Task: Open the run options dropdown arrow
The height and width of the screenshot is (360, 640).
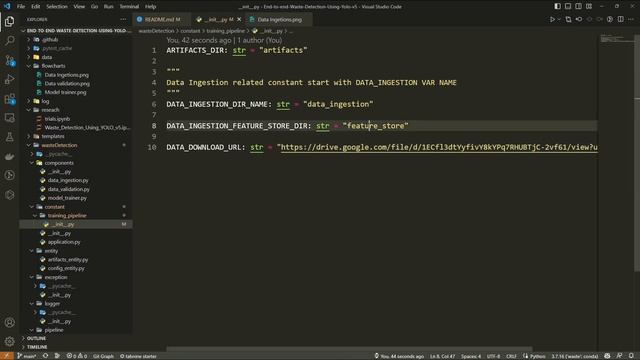Action: 559,19
